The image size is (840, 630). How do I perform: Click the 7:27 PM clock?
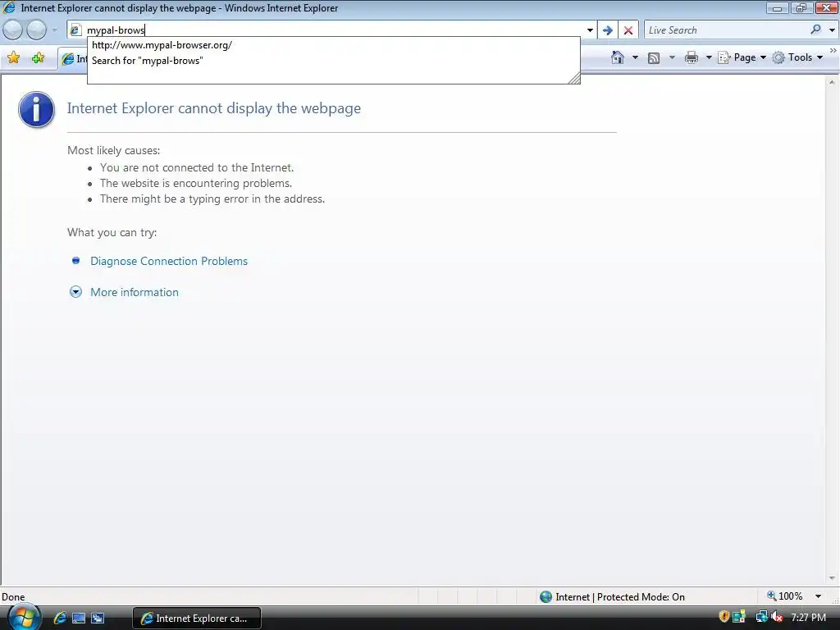[x=808, y=618]
